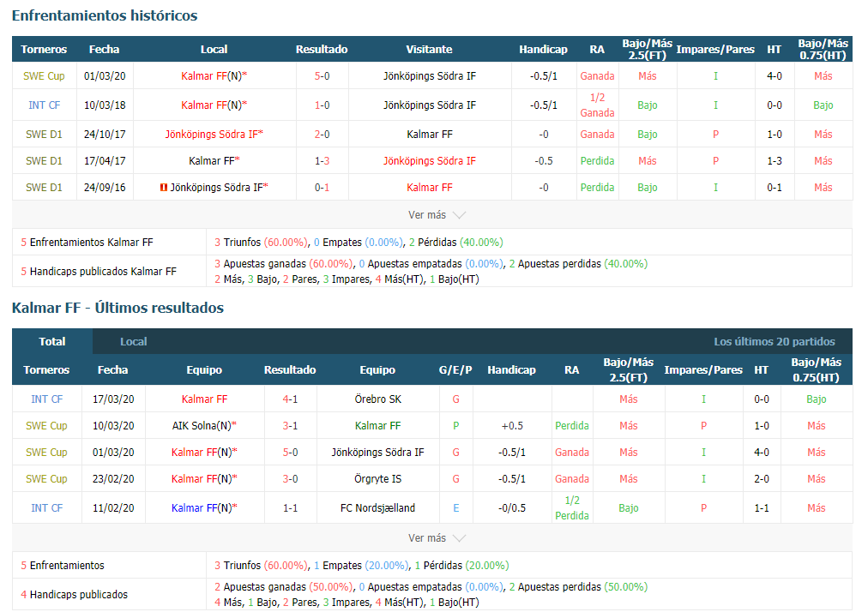Click 'P' outcome in AIK Solna row
Image resolution: width=868 pixels, height=612 pixels.
point(456,425)
